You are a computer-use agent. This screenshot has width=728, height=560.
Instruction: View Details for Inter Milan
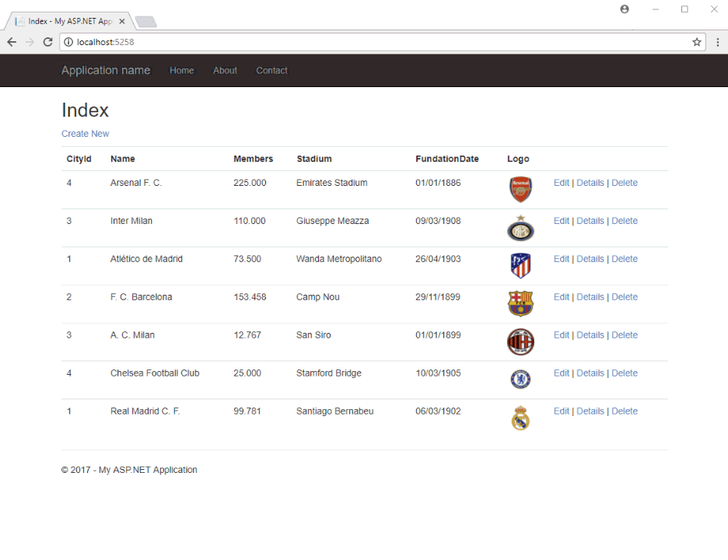pyautogui.click(x=590, y=221)
